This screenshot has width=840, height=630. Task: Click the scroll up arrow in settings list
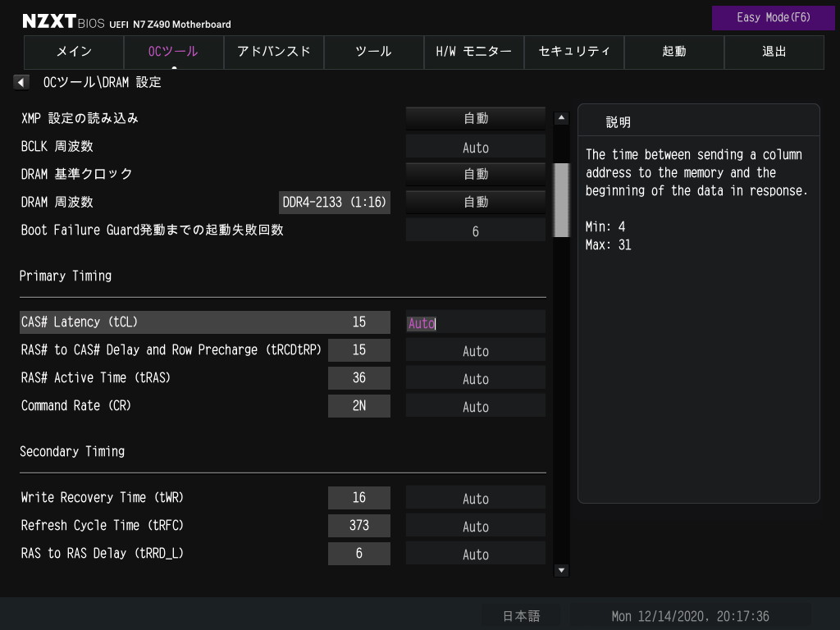(561, 118)
